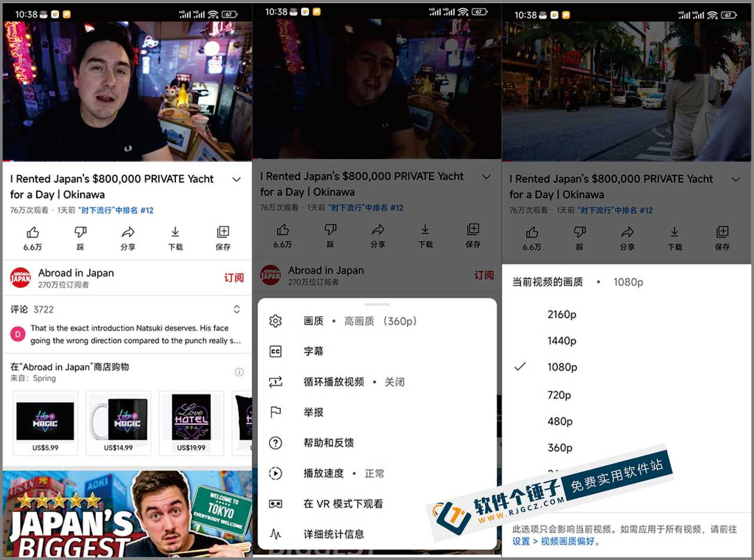754x560 pixels.
Task: Open Abroad in Japan channel avatar, middle screen
Action: [x=271, y=275]
